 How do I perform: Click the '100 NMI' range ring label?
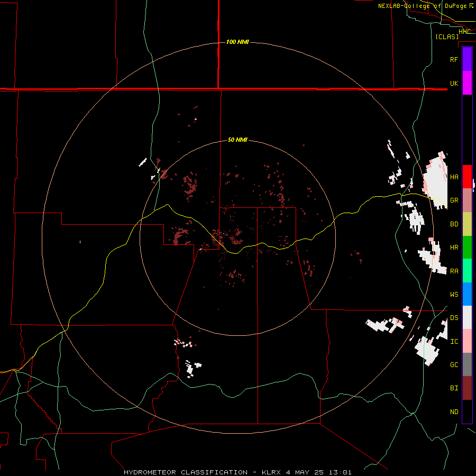coord(237,42)
